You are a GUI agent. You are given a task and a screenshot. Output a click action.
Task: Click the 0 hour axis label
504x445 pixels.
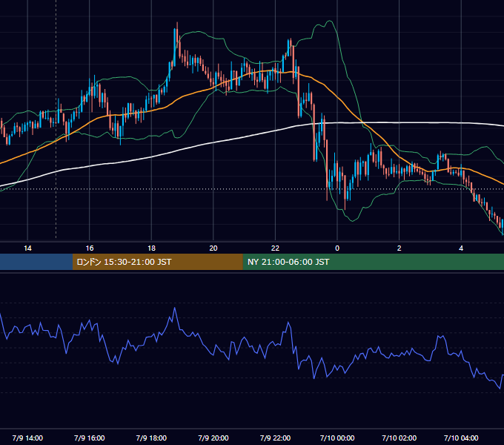point(337,248)
